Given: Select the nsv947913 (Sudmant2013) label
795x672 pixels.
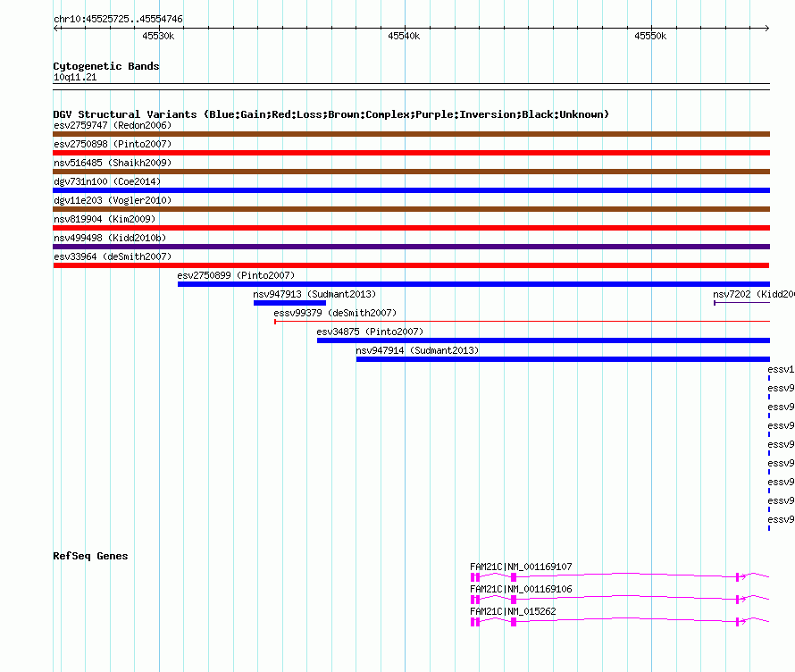Looking at the screenshot, I should click(x=314, y=294).
